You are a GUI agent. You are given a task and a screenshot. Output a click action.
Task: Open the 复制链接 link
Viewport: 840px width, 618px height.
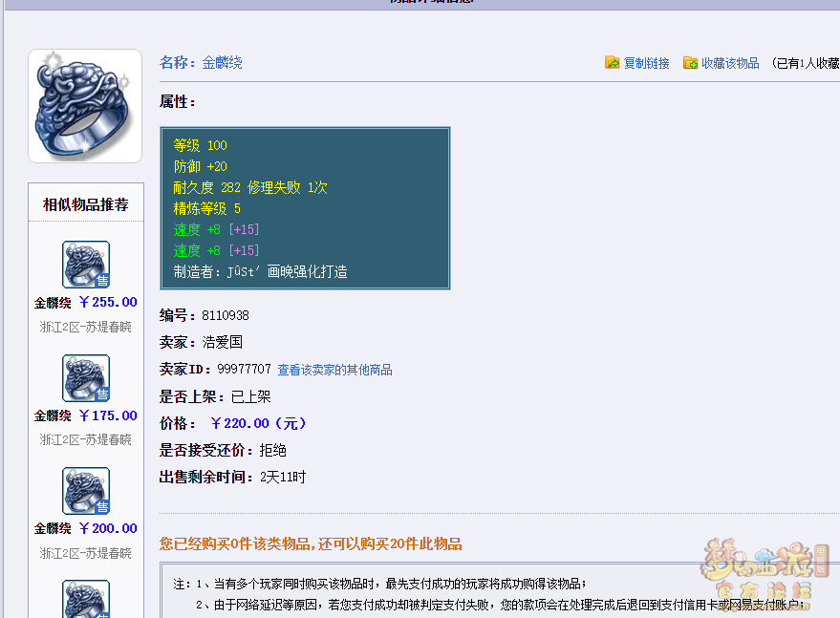point(647,63)
